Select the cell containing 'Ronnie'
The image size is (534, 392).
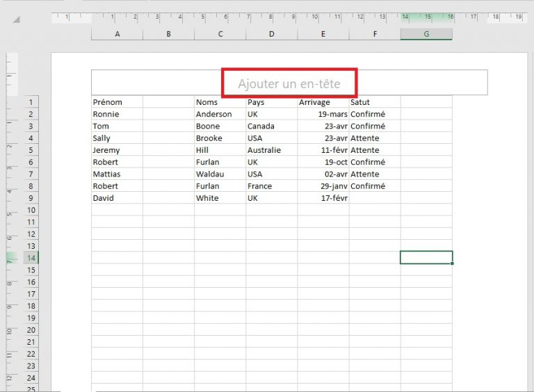click(117, 114)
